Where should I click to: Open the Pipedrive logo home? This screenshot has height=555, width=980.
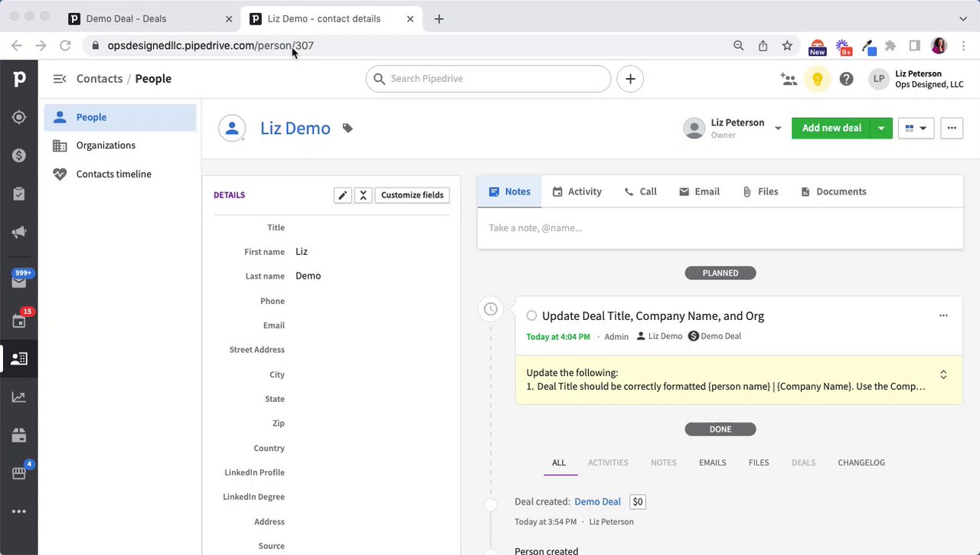pyautogui.click(x=19, y=79)
